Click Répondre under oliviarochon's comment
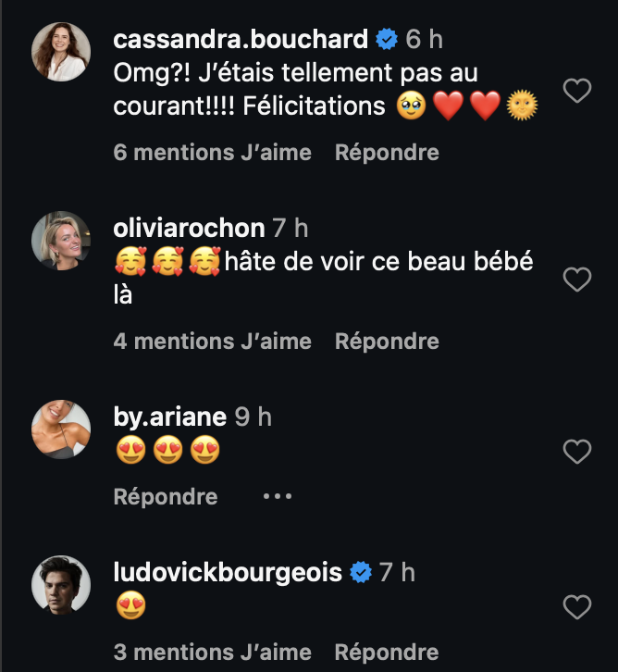 [387, 342]
